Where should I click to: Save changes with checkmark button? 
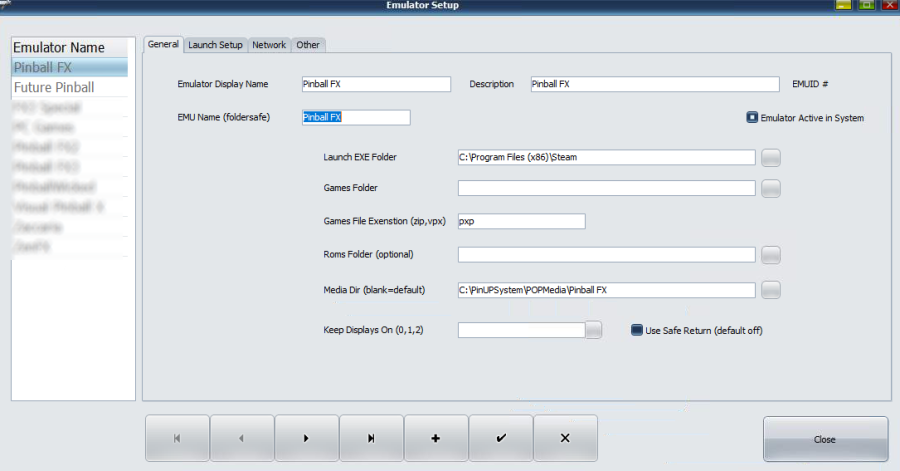tap(500, 439)
